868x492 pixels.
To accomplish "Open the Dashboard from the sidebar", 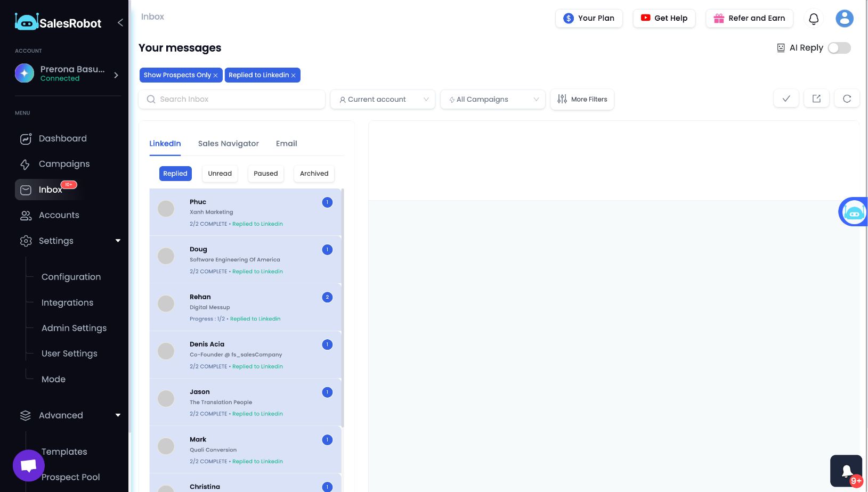I will click(62, 138).
